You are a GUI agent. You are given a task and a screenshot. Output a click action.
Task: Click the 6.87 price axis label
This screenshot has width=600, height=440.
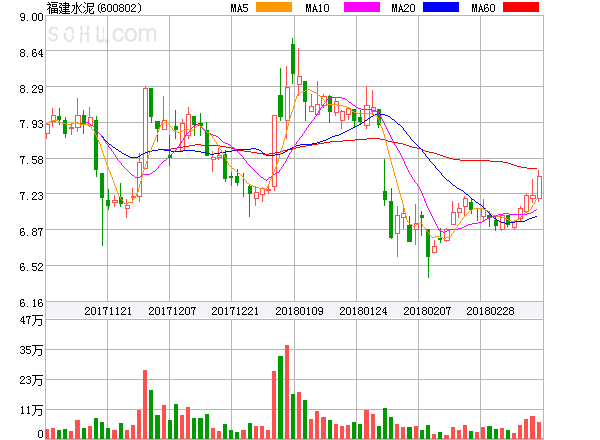pos(31,231)
